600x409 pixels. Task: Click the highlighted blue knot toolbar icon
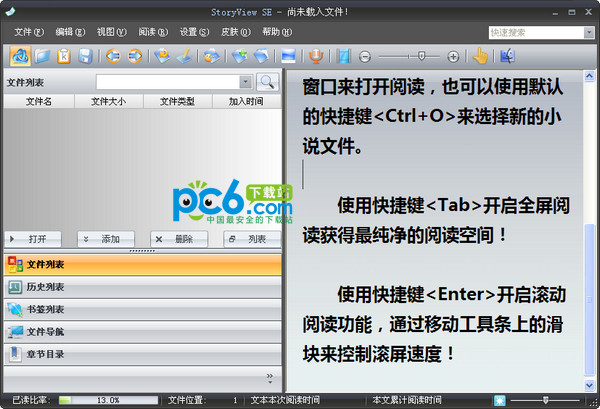(20, 56)
